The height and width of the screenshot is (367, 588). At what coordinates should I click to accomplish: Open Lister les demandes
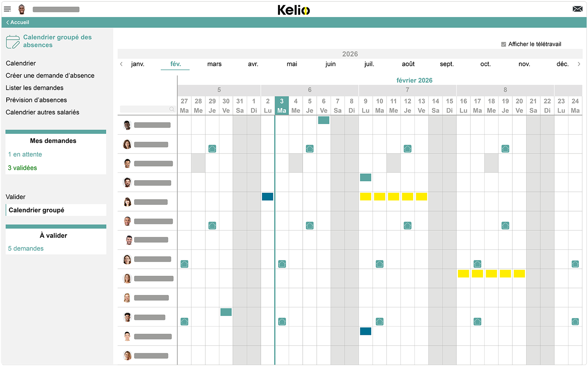(x=34, y=88)
